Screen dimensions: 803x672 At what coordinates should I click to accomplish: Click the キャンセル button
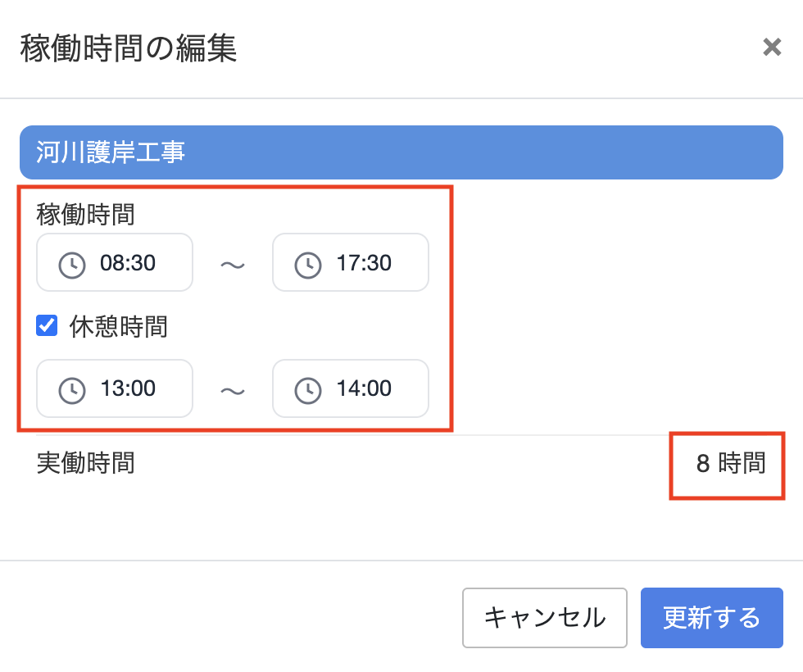[x=545, y=618]
